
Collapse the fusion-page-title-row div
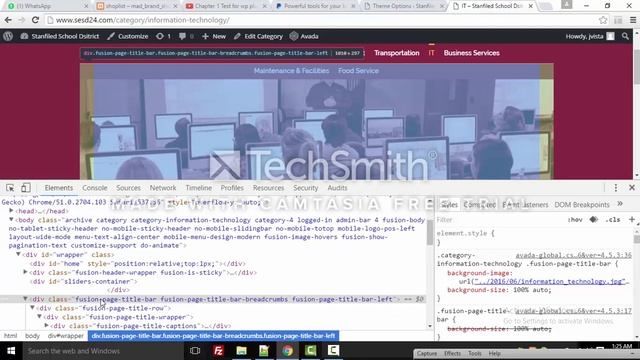(x=32, y=308)
